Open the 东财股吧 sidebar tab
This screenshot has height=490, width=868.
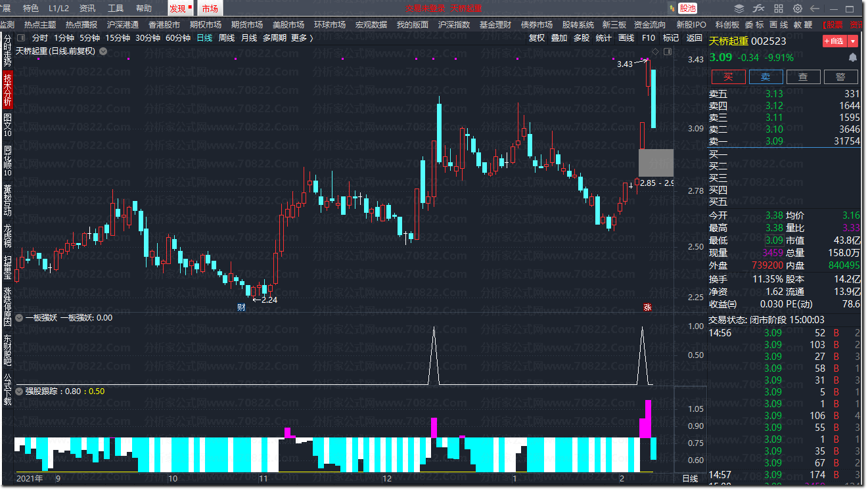point(8,350)
